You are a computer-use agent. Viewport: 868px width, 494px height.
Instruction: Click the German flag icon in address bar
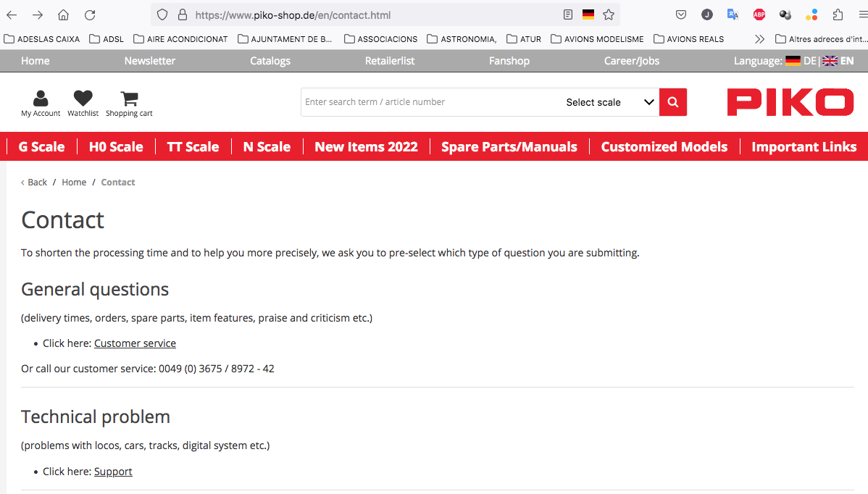click(588, 15)
